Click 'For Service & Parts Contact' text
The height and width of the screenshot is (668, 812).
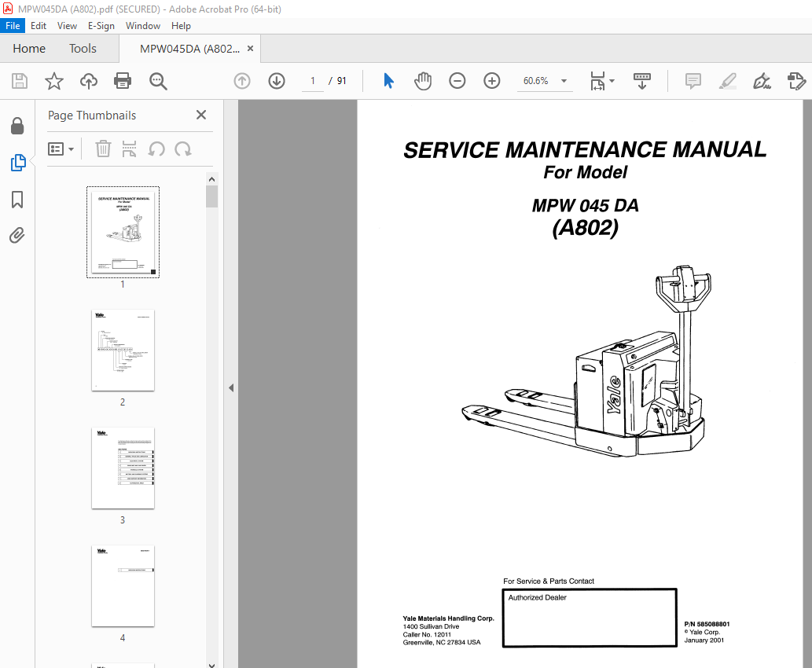tap(549, 581)
